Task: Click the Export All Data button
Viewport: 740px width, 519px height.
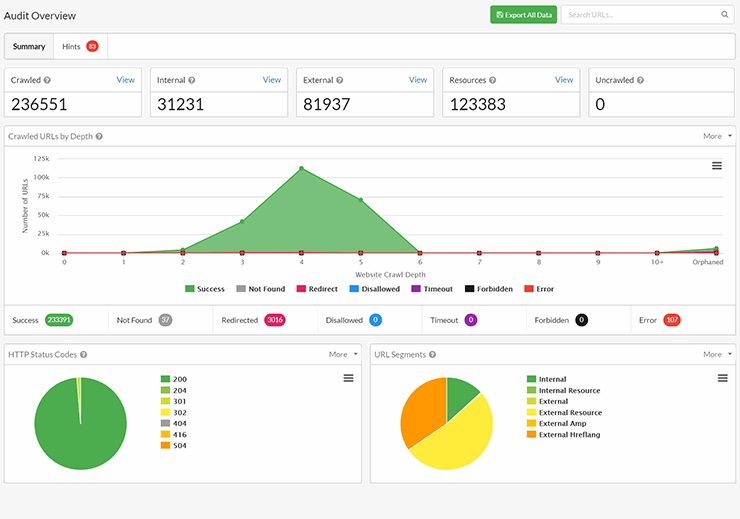Action: [523, 15]
